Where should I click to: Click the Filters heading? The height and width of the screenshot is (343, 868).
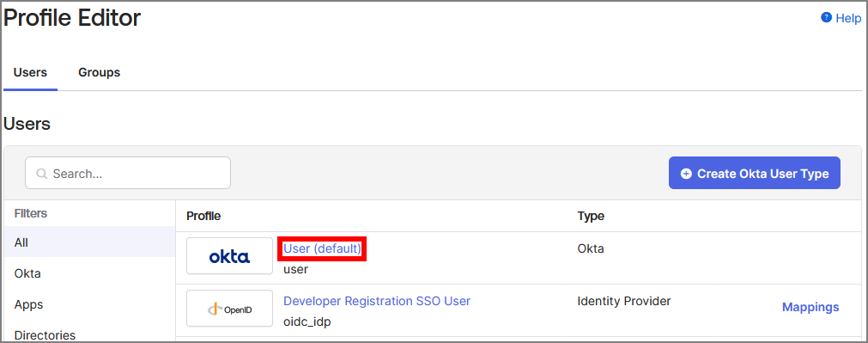[30, 213]
